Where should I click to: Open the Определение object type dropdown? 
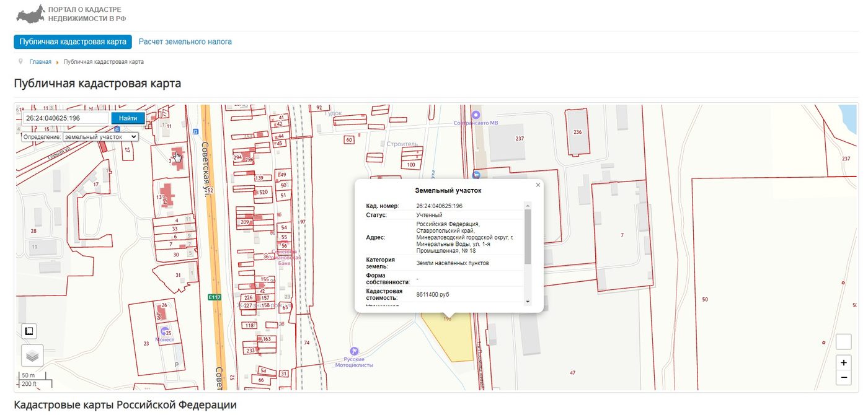coord(100,137)
